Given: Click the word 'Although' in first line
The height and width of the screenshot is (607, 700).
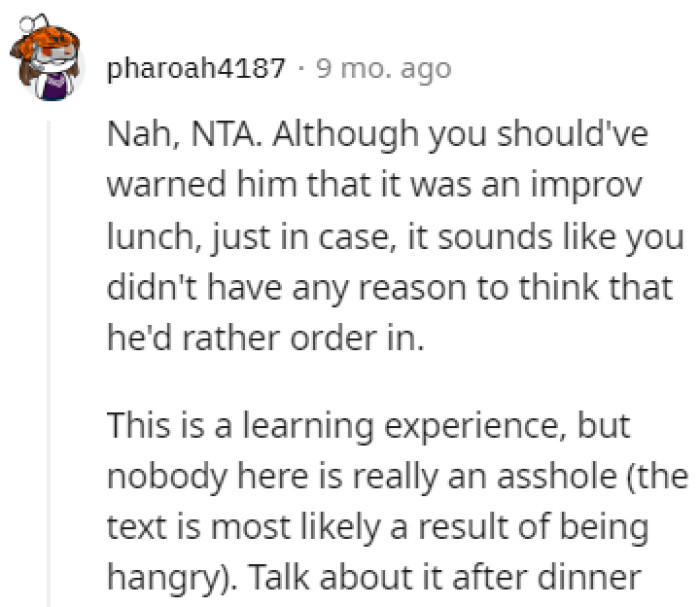Looking at the screenshot, I should tap(345, 135).
